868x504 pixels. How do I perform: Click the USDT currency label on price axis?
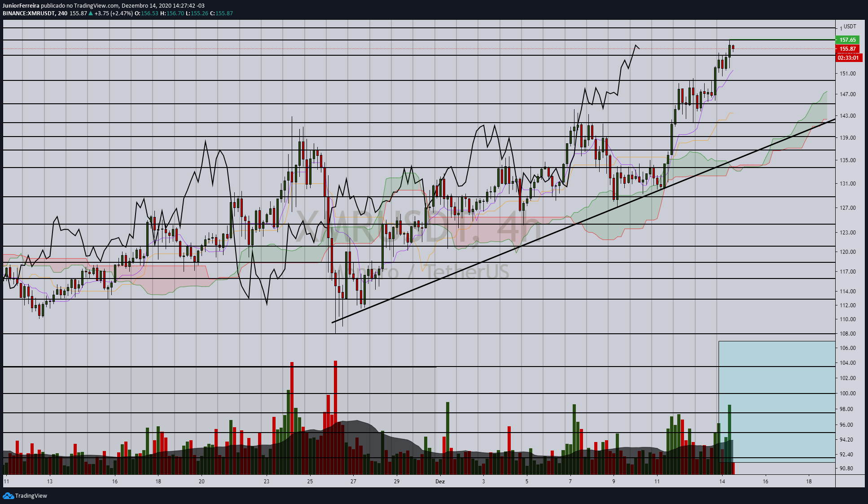click(850, 27)
